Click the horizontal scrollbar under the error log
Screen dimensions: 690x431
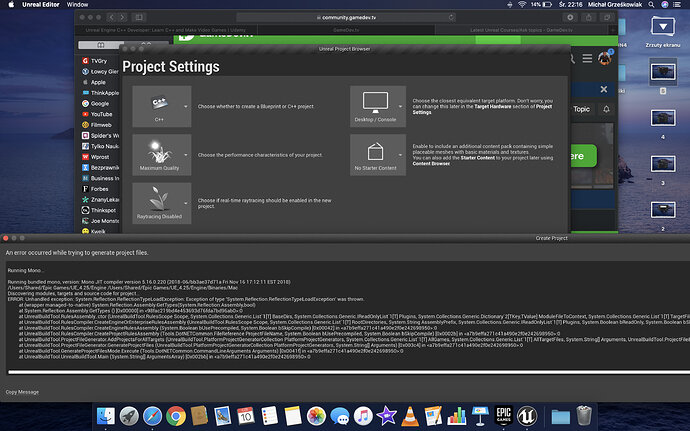pos(349,372)
